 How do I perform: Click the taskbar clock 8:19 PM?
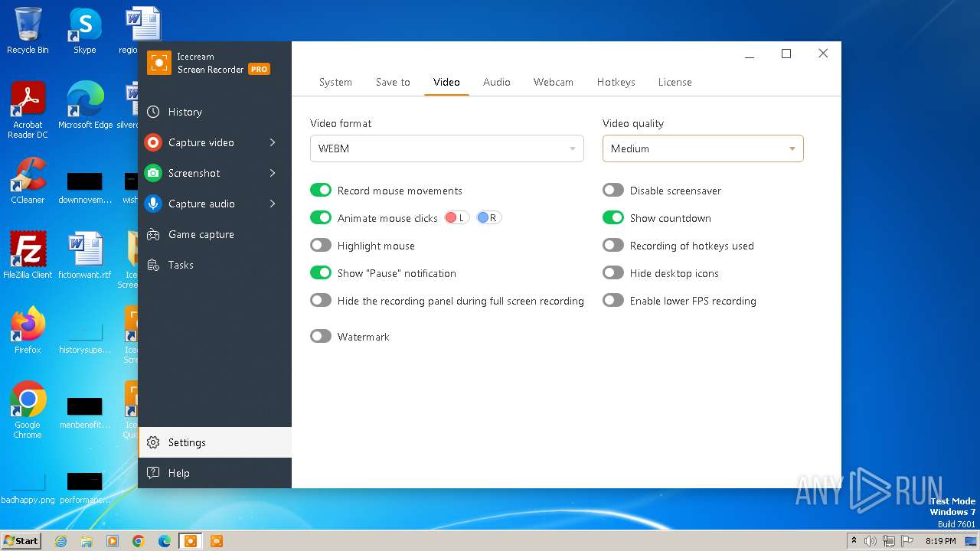pos(941,541)
